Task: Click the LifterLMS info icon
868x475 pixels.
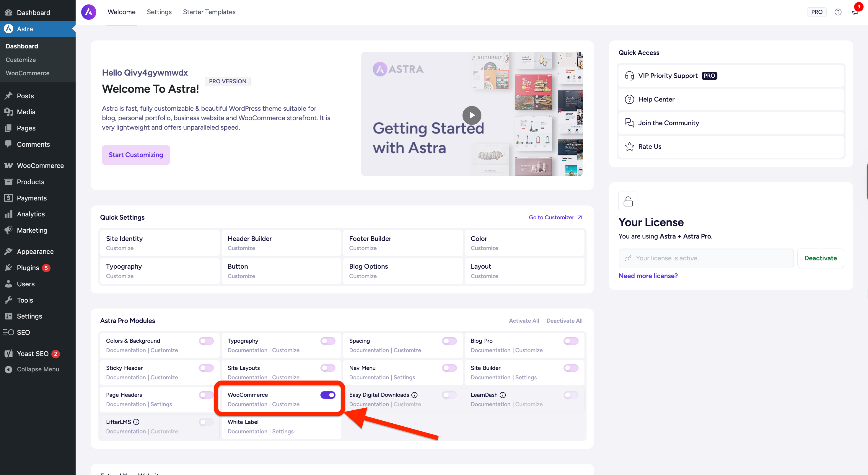Action: click(x=136, y=422)
